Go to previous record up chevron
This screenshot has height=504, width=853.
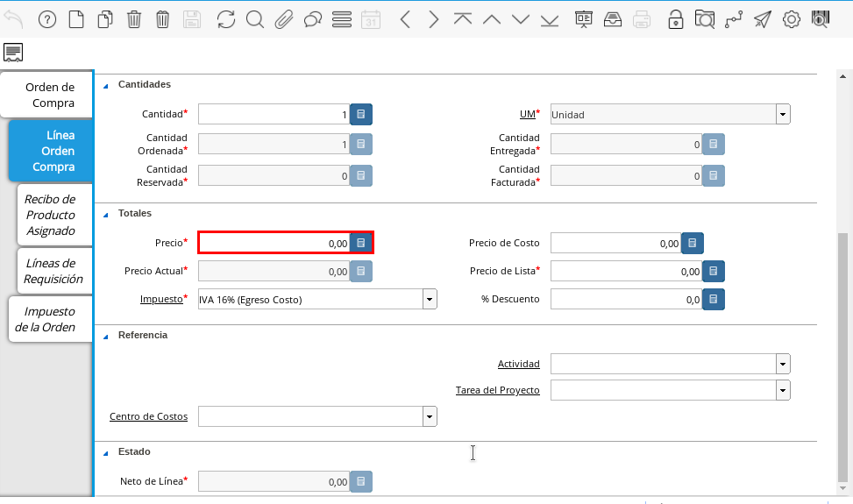click(492, 20)
